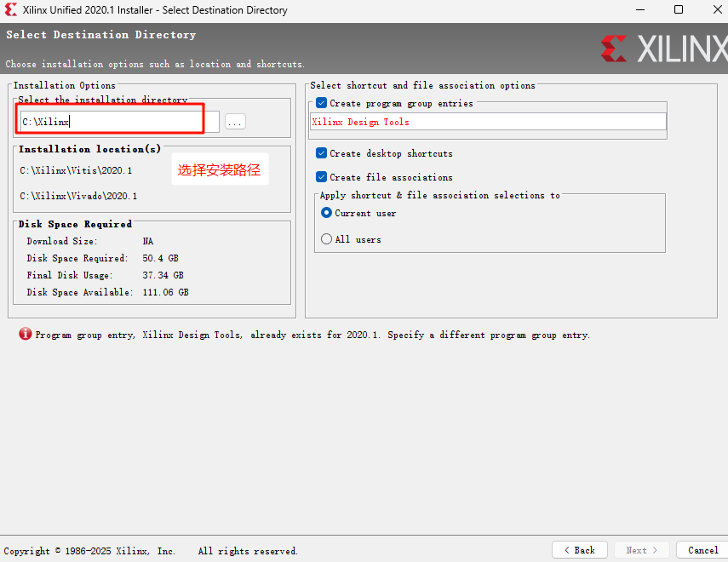Image resolution: width=728 pixels, height=562 pixels.
Task: Maximize the installer window
Action: (679, 10)
